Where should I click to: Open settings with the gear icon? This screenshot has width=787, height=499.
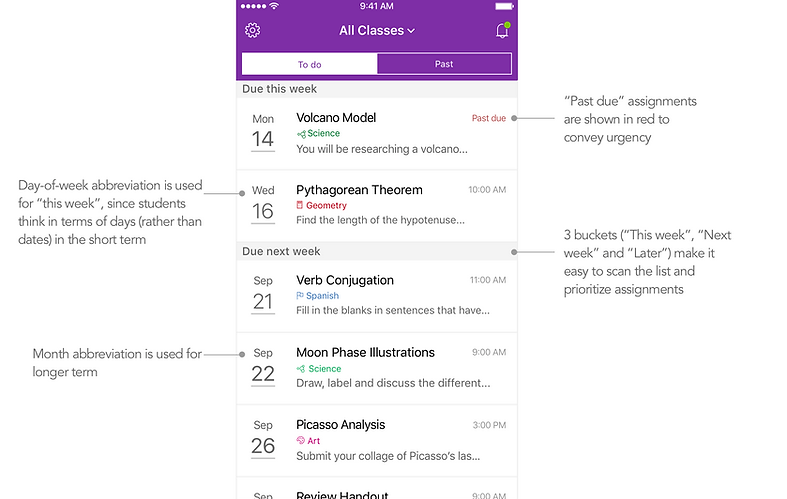tap(252, 31)
